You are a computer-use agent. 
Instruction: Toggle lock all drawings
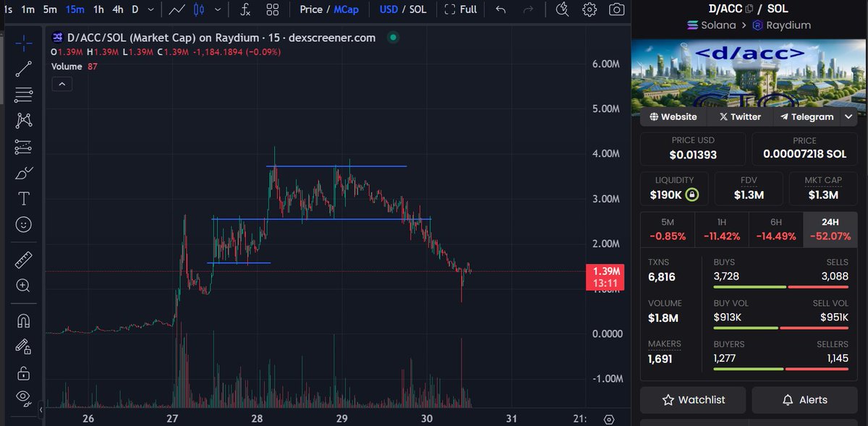(23, 372)
